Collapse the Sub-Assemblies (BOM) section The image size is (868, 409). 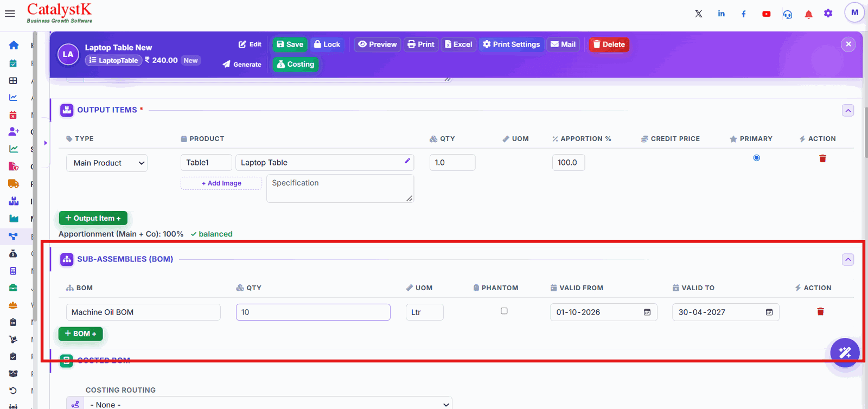coord(848,260)
